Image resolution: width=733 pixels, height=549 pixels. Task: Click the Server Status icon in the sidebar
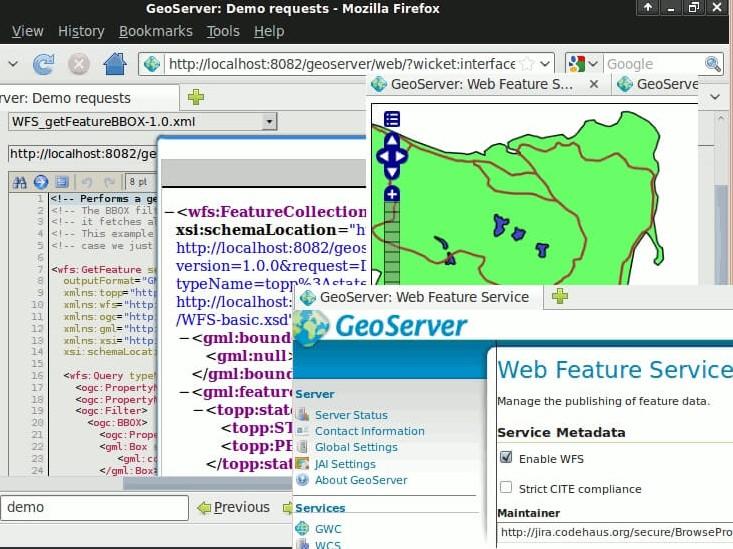coord(302,414)
